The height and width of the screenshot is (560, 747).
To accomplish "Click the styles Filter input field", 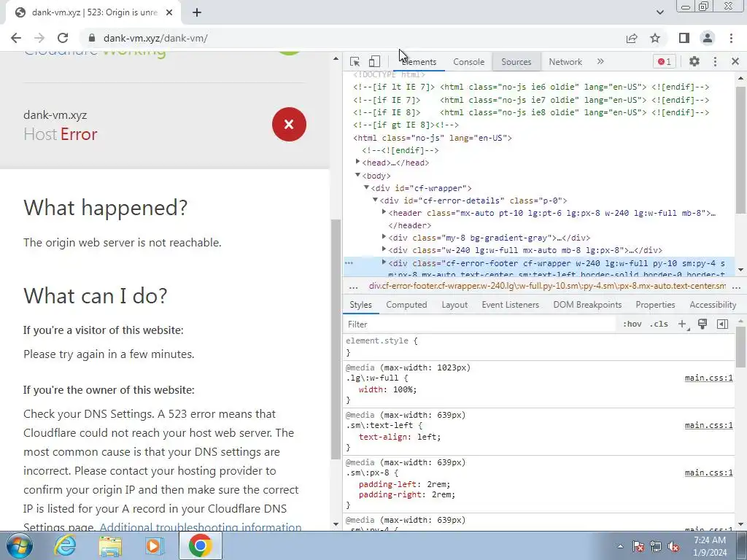I will coord(480,324).
